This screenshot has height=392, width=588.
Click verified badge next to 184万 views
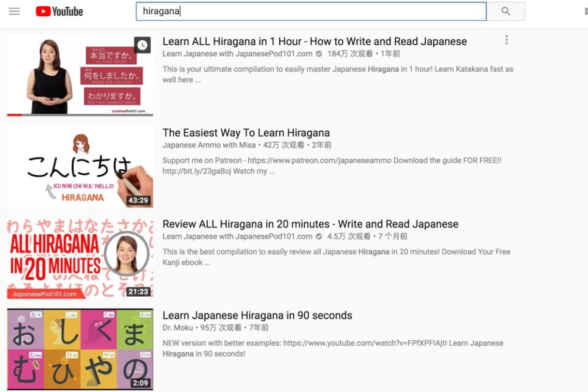click(x=319, y=54)
